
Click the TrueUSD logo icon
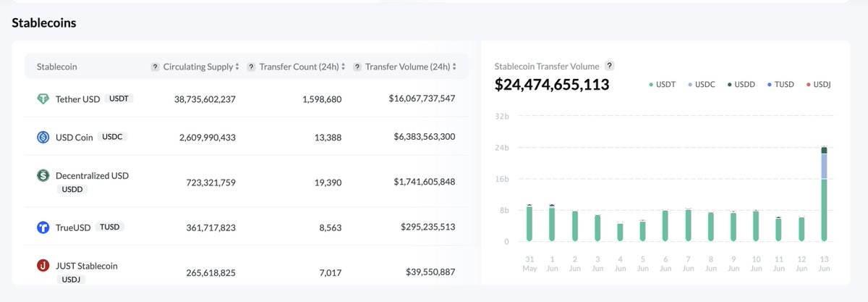[43, 227]
